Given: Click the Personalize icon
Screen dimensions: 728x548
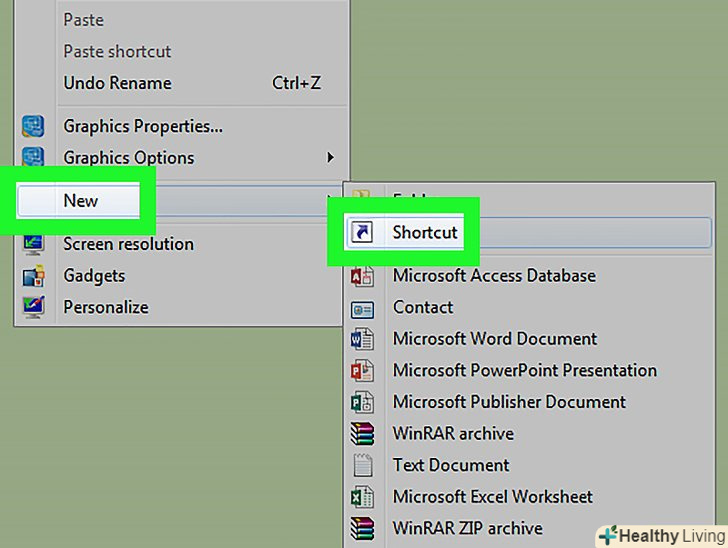Looking at the screenshot, I should click(33, 307).
